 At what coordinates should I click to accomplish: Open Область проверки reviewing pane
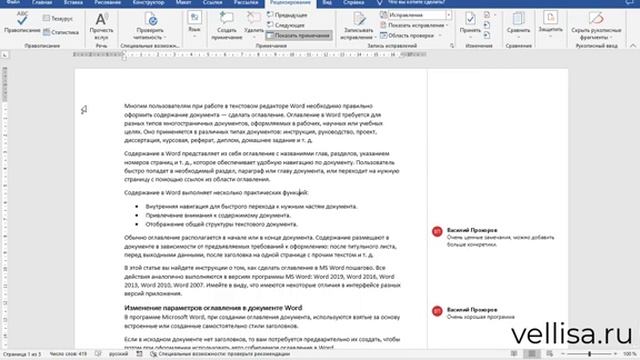[x=411, y=36]
